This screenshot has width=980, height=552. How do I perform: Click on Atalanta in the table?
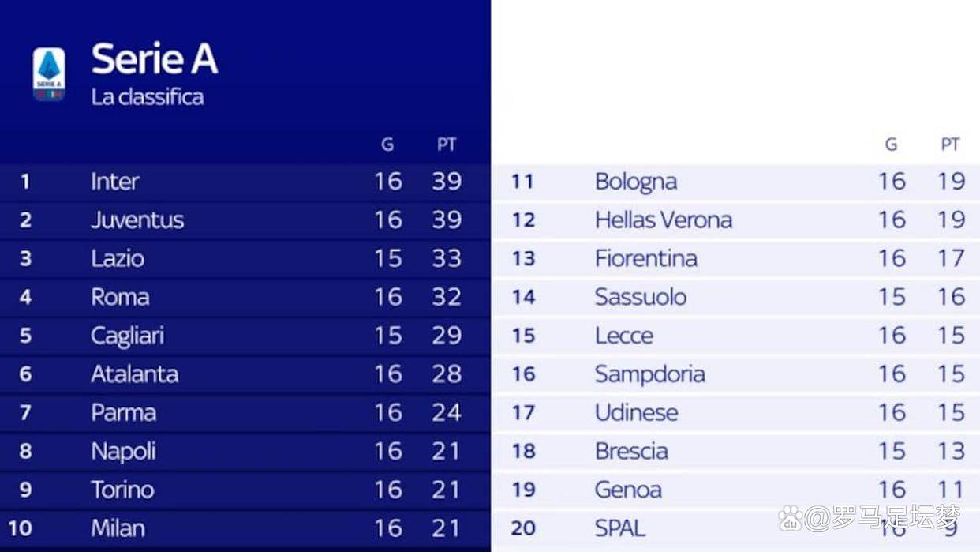pyautogui.click(x=134, y=374)
